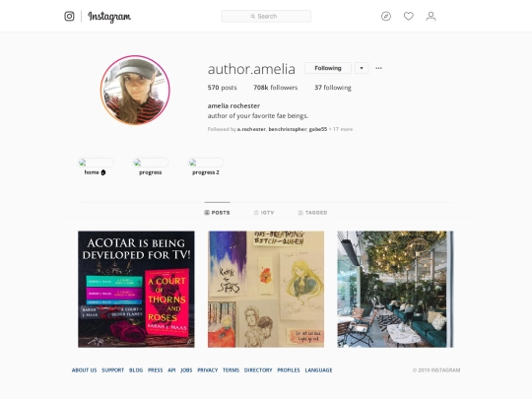The height and width of the screenshot is (399, 532).
Task: Switch to the IGTV tab
Action: point(264,213)
